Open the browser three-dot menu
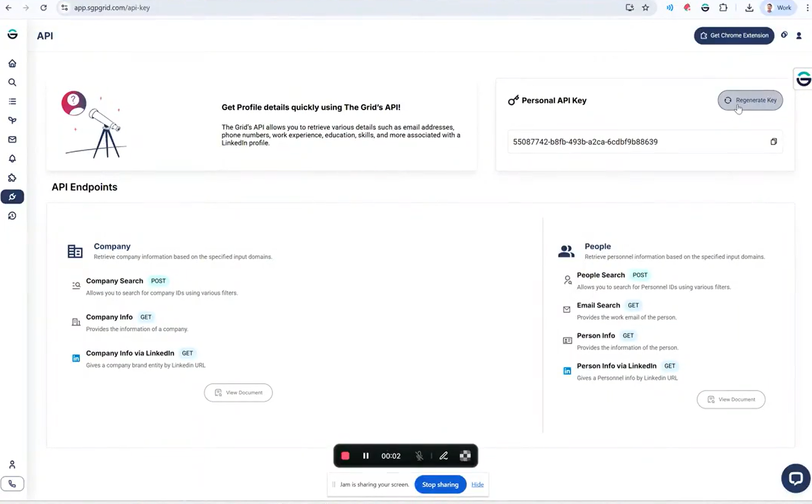812x504 pixels. coord(807,7)
